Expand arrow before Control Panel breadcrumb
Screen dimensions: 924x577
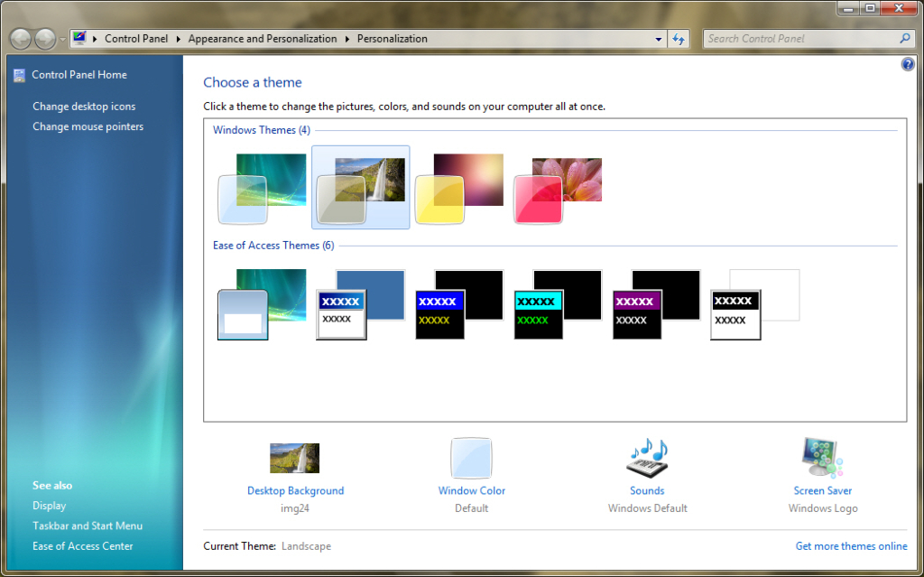[x=95, y=39]
